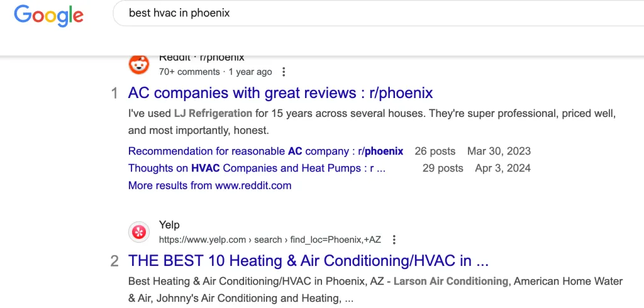Open 'AC companies with great reviews' result
This screenshot has height=308, width=644.
[280, 93]
